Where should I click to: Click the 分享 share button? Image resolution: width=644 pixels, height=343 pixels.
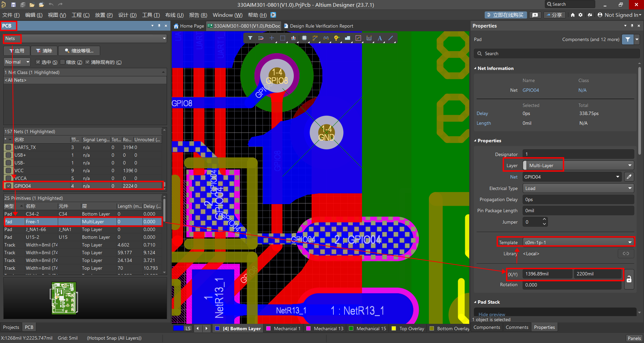click(554, 15)
